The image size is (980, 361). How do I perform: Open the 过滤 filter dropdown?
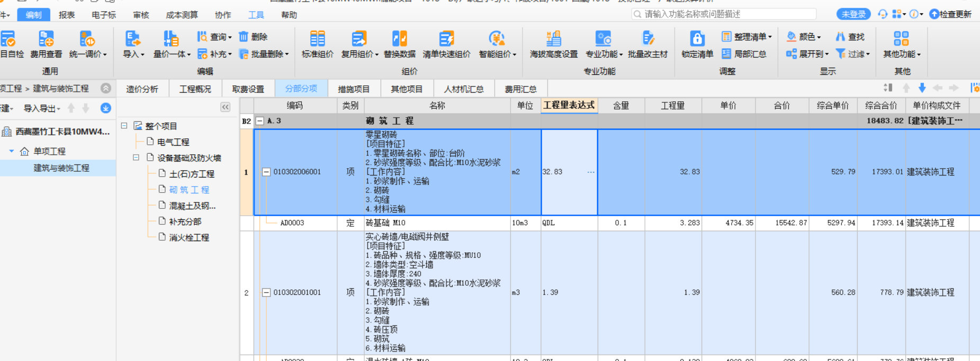(x=852, y=54)
